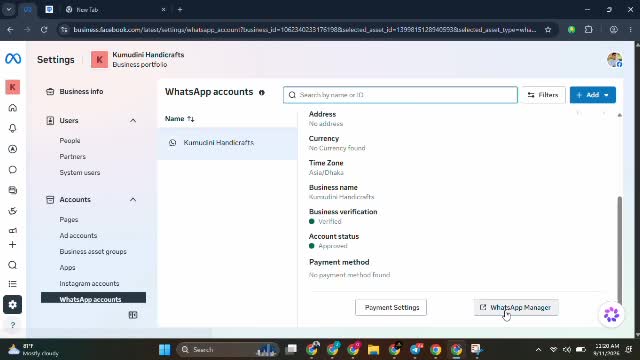The width and height of the screenshot is (640, 360).
Task: Click the Settings gear icon
Action: (x=13, y=304)
